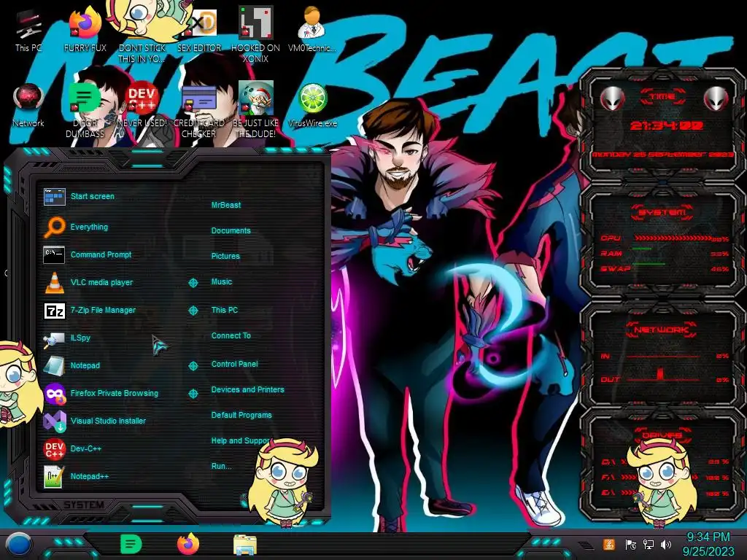Open the SEX EDITOR desktop shortcut

[x=199, y=31]
